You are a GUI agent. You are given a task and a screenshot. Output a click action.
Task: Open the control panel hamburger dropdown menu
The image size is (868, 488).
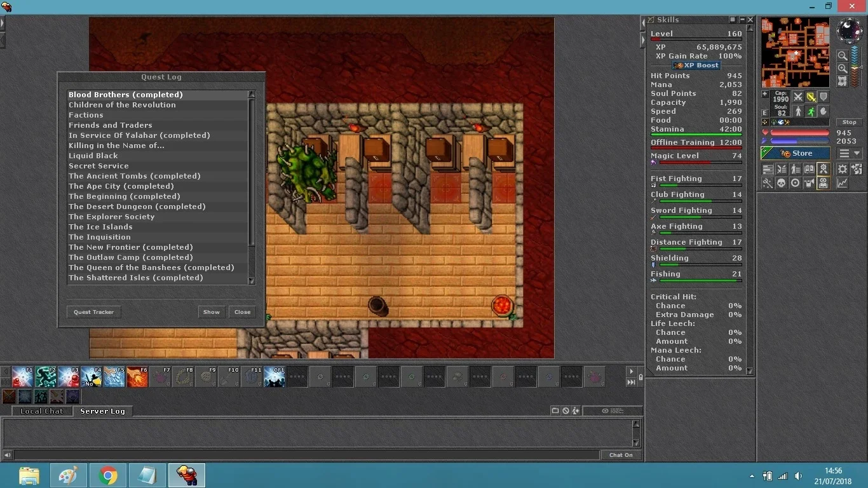[850, 153]
